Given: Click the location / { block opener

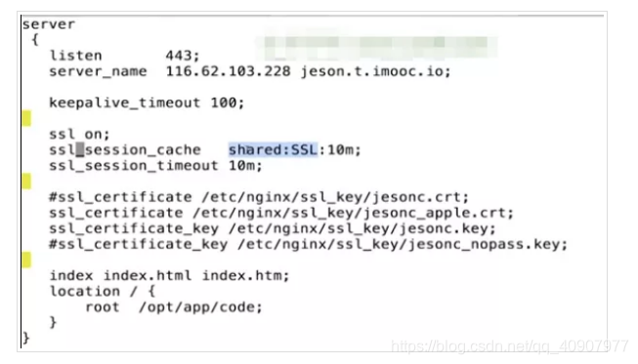Looking at the screenshot, I should pyautogui.click(x=103, y=292).
